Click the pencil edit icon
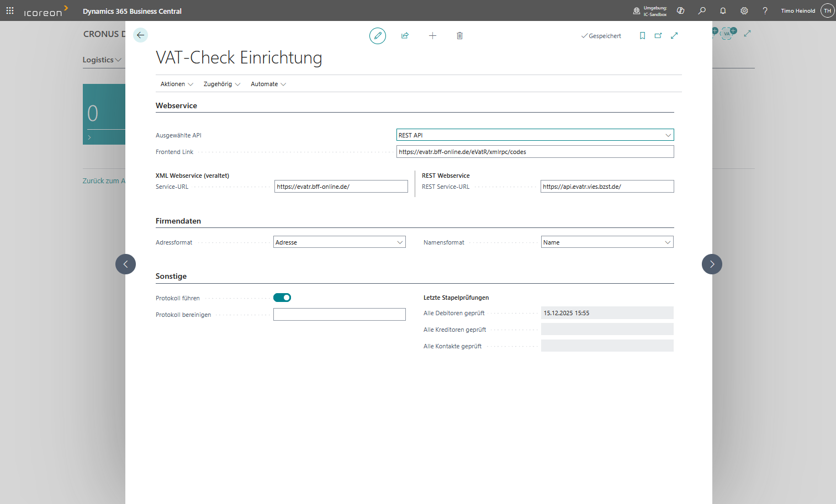Viewport: 836px width, 504px height. tap(378, 36)
